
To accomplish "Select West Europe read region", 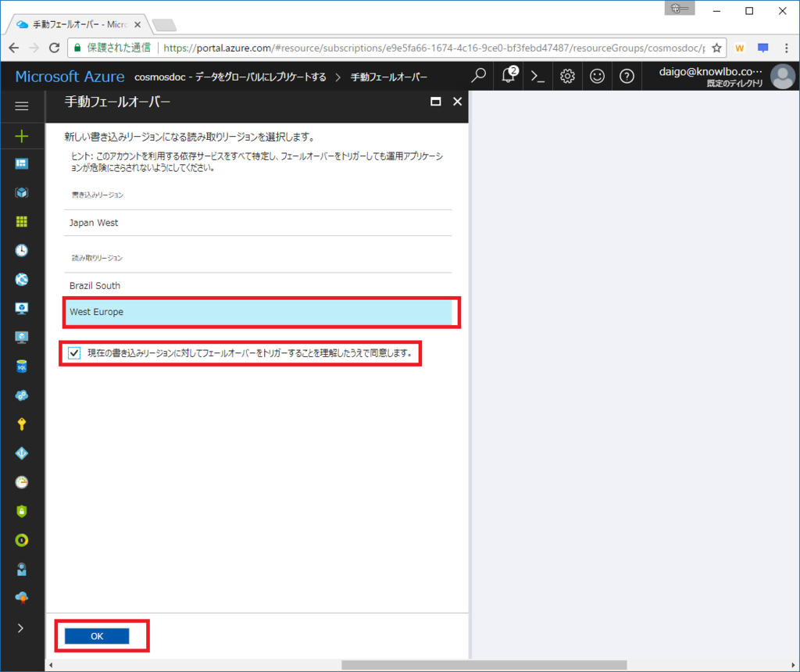I will [x=258, y=312].
